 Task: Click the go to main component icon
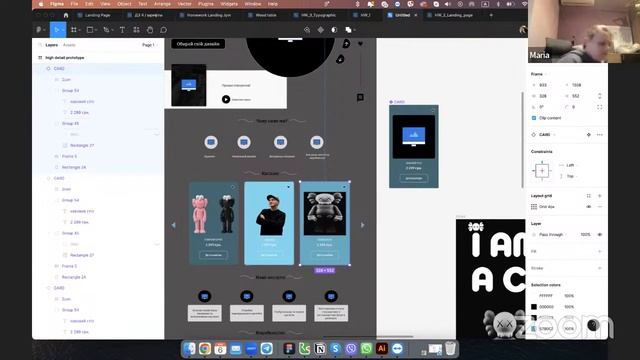point(589,135)
